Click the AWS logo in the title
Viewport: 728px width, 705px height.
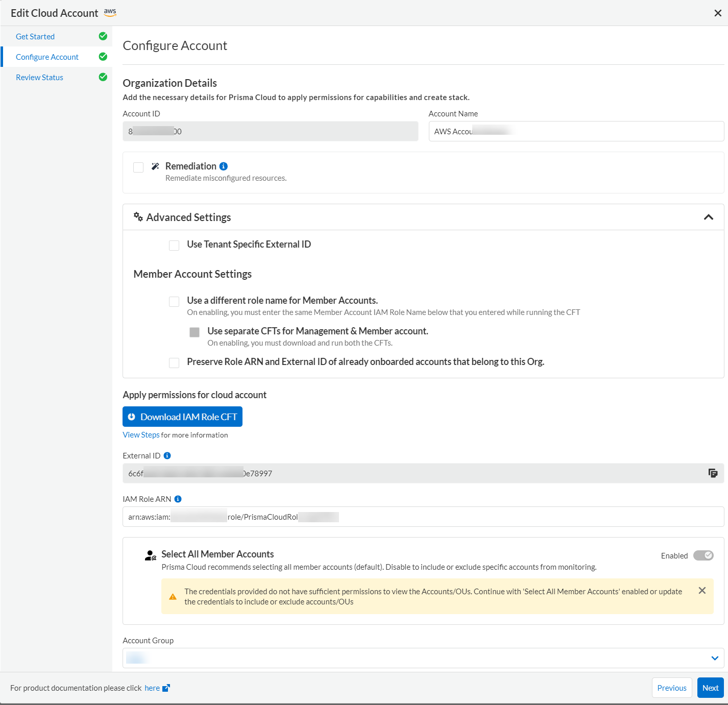pos(110,12)
